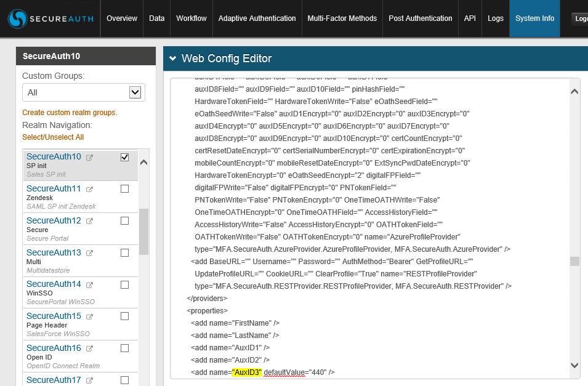Screen dimensions: 588x386
Task: Open external link icon beside SecureAuth13
Action: pyautogui.click(x=90, y=253)
